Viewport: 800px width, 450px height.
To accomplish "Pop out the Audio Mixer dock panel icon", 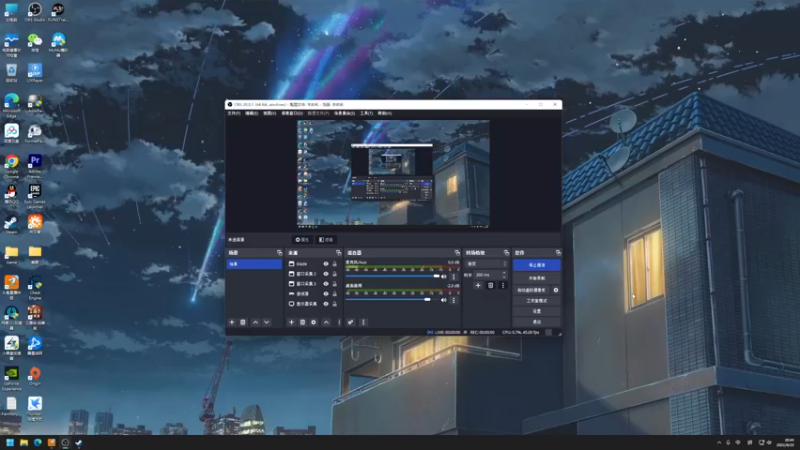I will coord(457,253).
